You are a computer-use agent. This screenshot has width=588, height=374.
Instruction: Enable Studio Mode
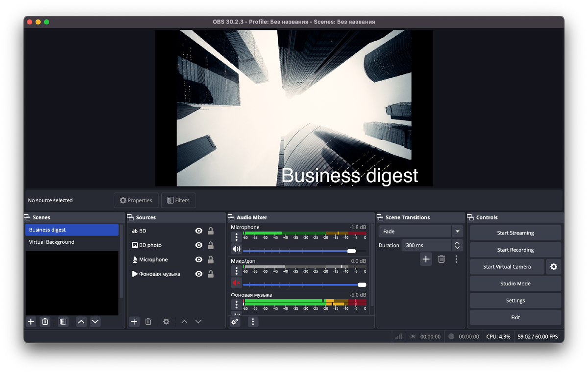tap(515, 283)
